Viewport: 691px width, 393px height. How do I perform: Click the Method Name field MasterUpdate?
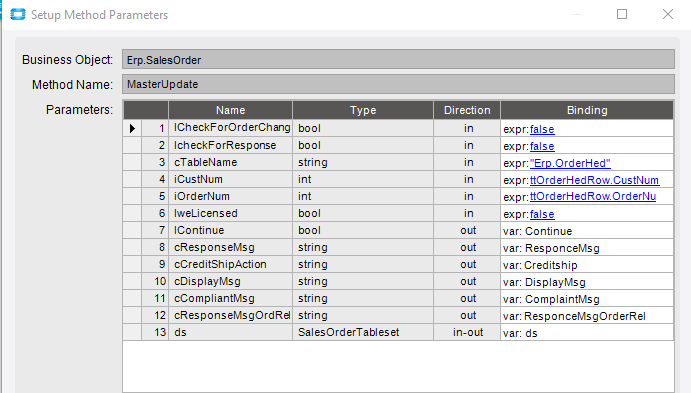coord(398,84)
